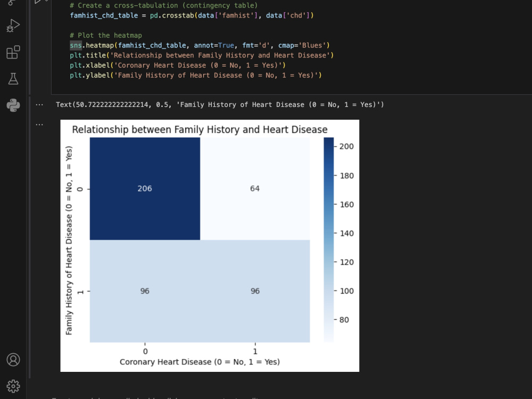Click the plt.title code line
Screen dimensions: 532x399
202,55
